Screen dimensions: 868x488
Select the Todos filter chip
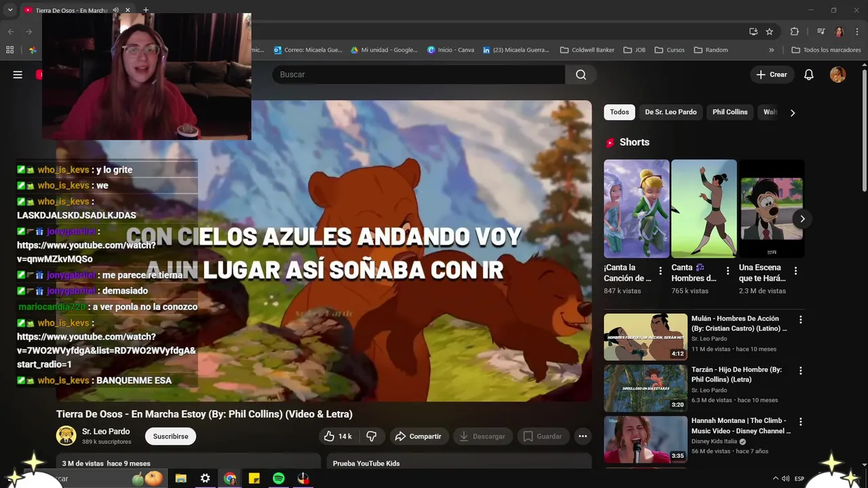pyautogui.click(x=619, y=113)
